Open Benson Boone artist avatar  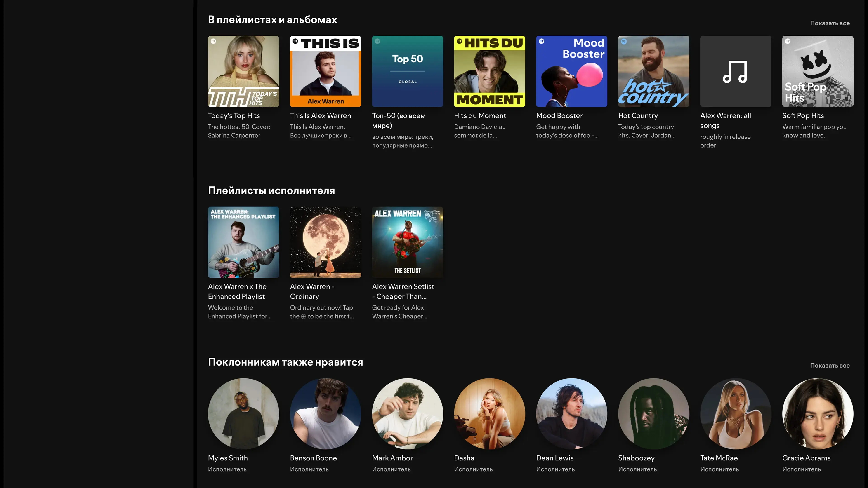pos(325,414)
